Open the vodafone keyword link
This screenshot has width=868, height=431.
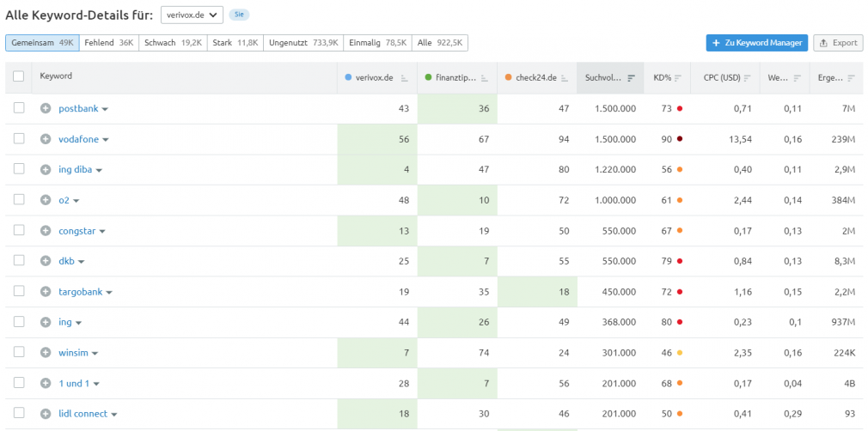(x=78, y=139)
